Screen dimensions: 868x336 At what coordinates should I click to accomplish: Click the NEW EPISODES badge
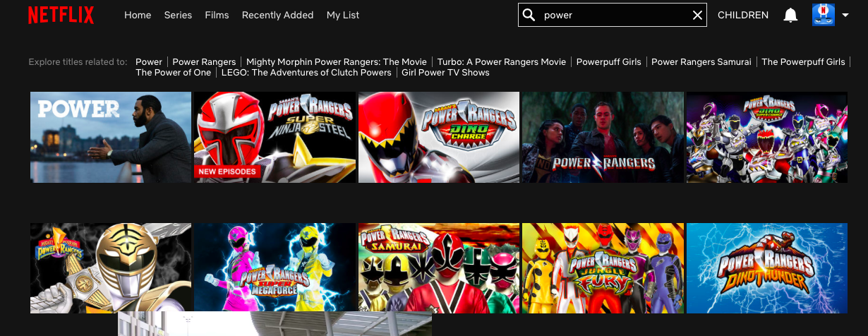[x=227, y=172]
